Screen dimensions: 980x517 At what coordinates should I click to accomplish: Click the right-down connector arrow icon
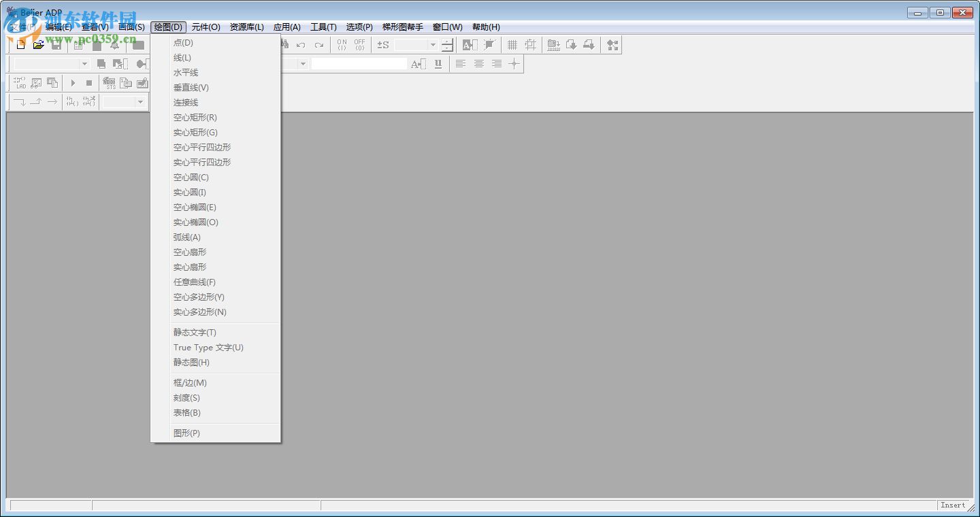[20, 102]
